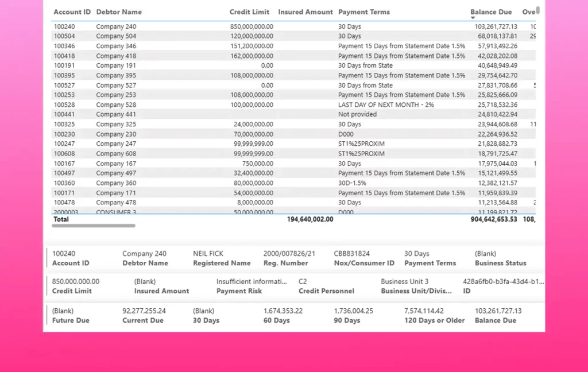Click the 120 Days or Older card
588x372 pixels.
click(434, 315)
